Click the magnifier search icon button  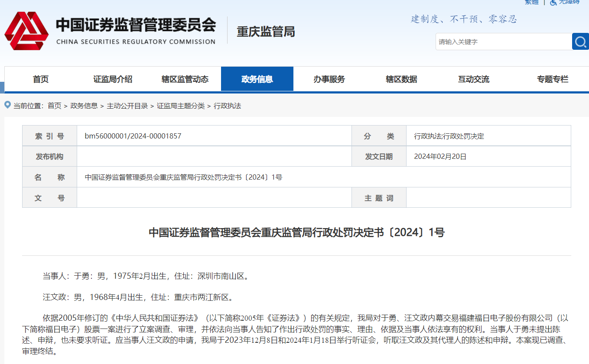[x=580, y=42]
